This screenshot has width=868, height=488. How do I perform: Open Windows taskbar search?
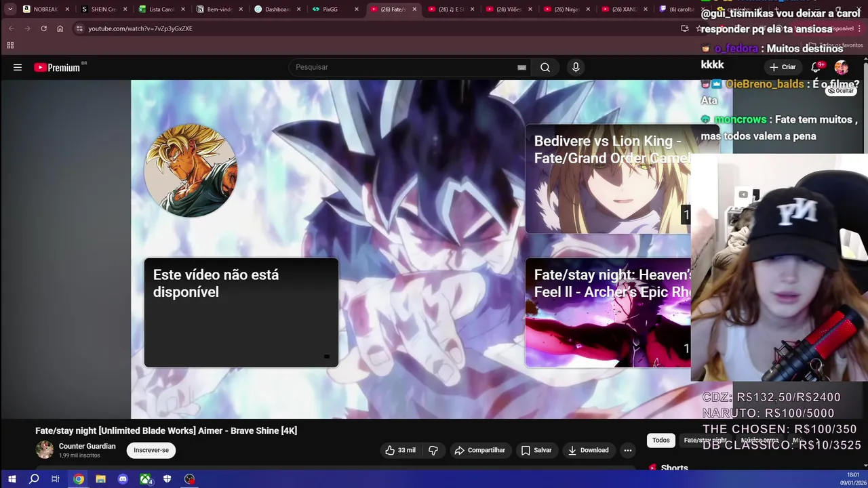click(34, 479)
